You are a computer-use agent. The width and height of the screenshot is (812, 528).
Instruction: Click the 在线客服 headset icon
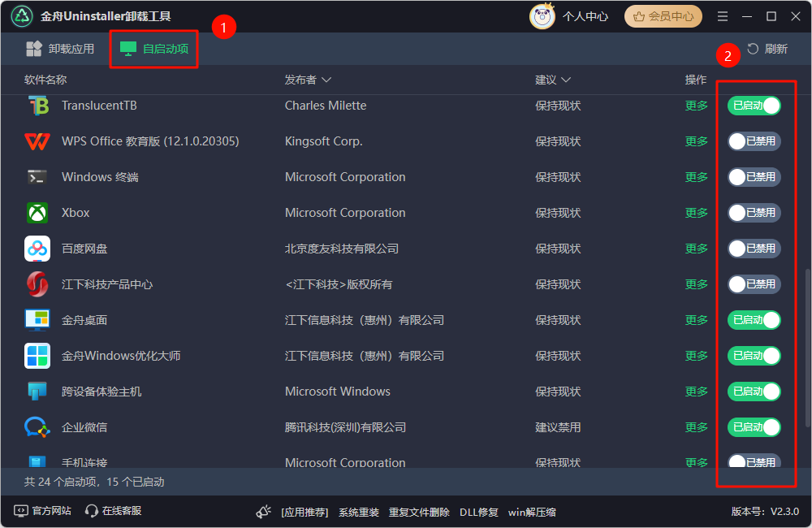point(92,512)
